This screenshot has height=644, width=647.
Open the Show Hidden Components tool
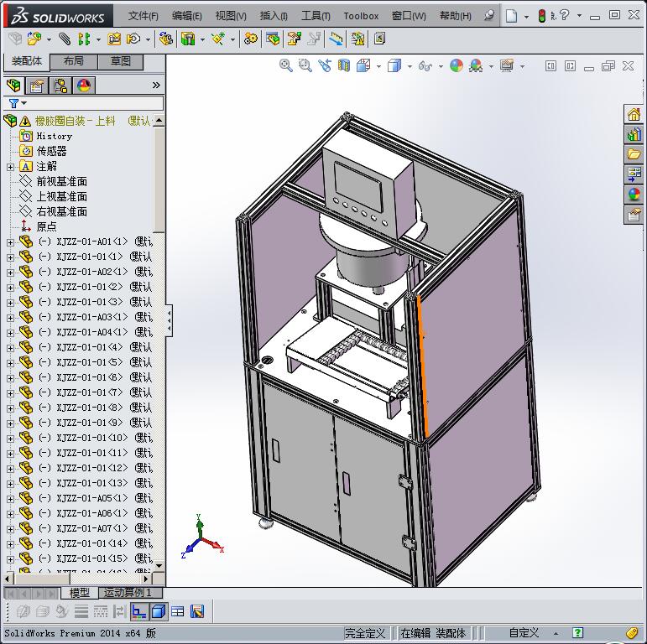click(166, 39)
